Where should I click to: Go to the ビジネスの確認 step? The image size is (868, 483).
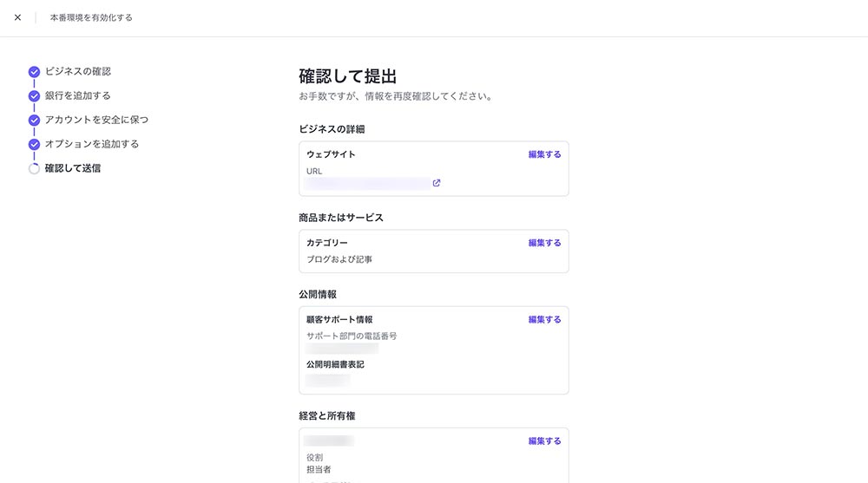tap(78, 71)
